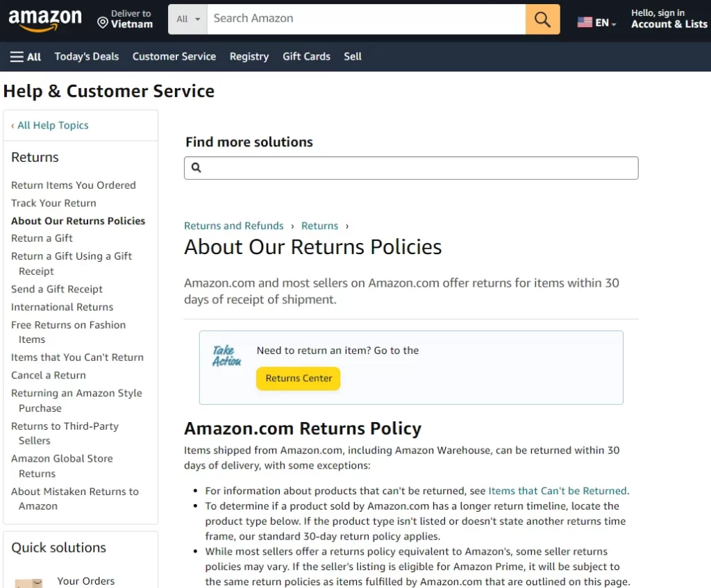The image size is (711, 588).
Task: Focus the Search Amazon field
Action: pyautogui.click(x=366, y=19)
